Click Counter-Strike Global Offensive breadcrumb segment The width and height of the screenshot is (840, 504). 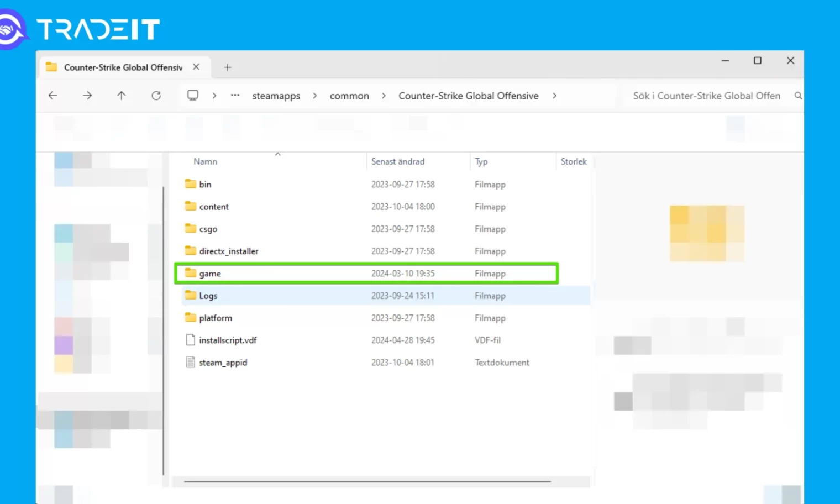pyautogui.click(x=469, y=96)
